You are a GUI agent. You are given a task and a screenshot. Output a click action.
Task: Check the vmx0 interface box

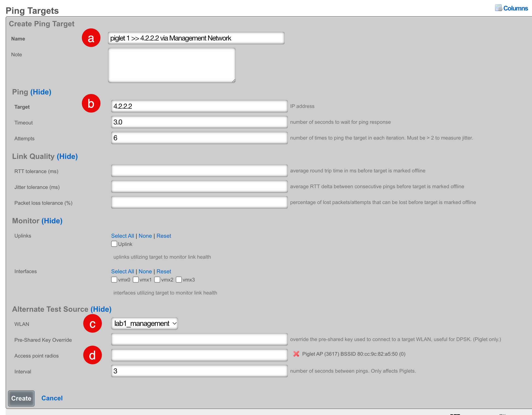[114, 280]
